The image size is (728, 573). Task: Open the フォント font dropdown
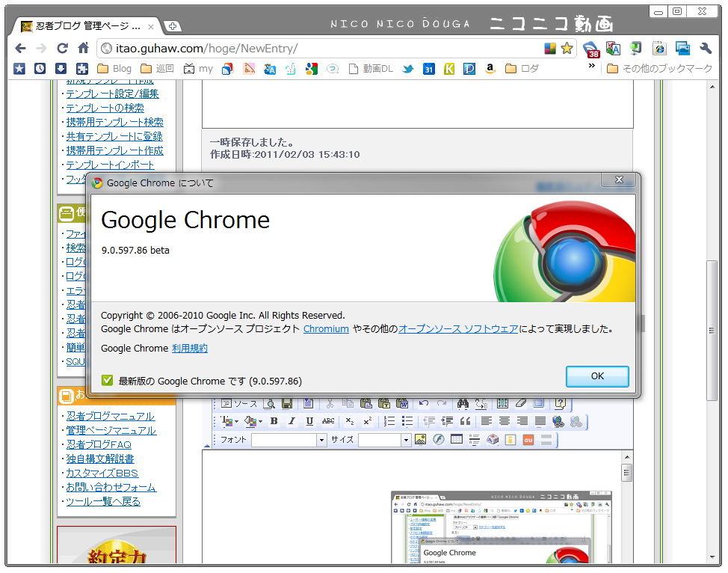[x=289, y=440]
